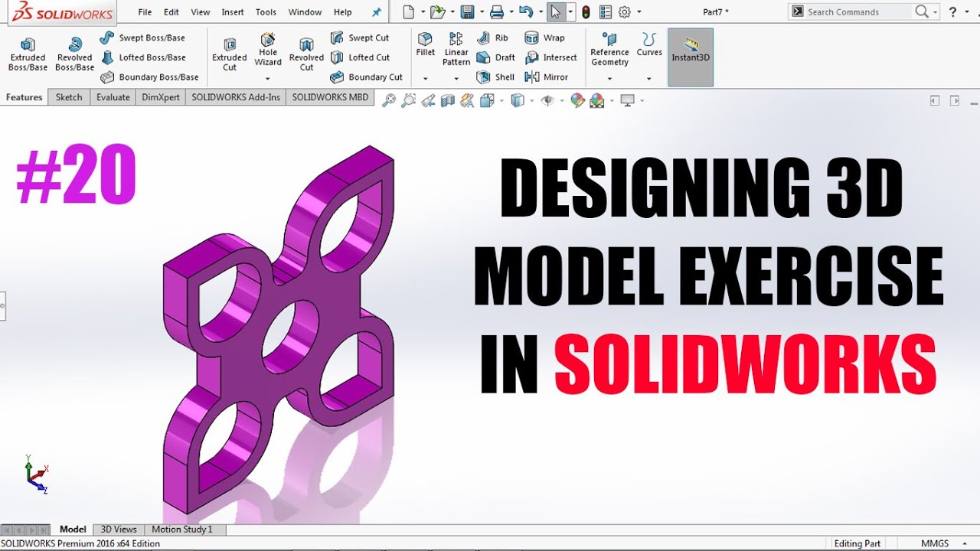Open the dropdown arrow beside Save
The image size is (980, 551).
point(481,13)
